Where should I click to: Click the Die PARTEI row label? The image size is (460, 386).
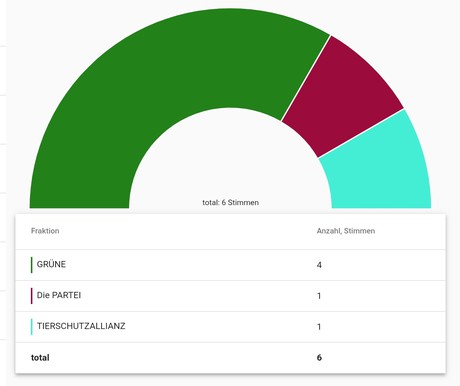[x=59, y=295]
